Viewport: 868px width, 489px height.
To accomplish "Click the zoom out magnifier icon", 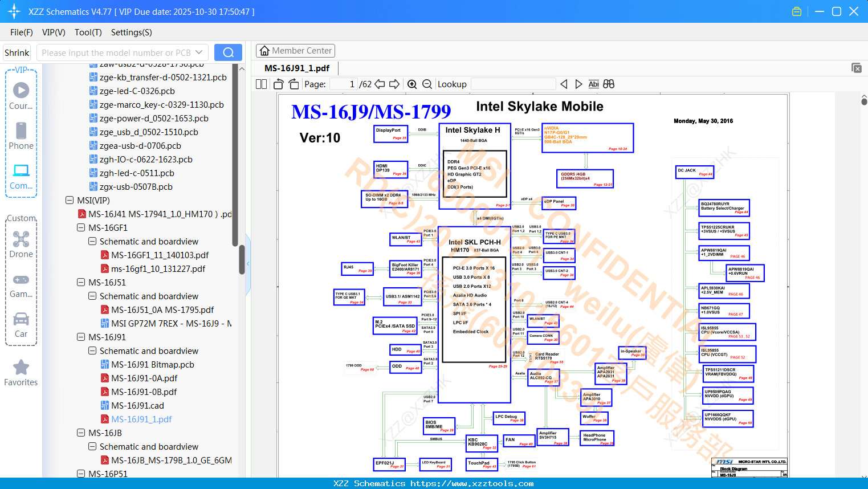I will (x=427, y=84).
